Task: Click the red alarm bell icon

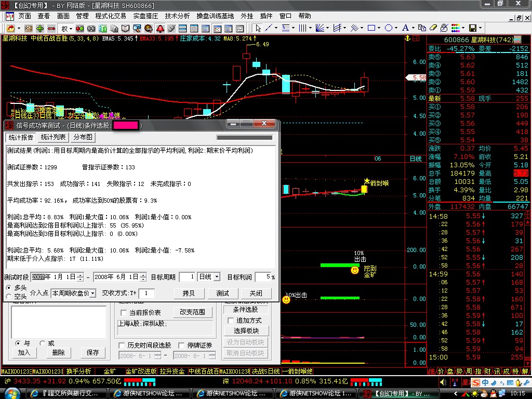Action: pos(161,28)
